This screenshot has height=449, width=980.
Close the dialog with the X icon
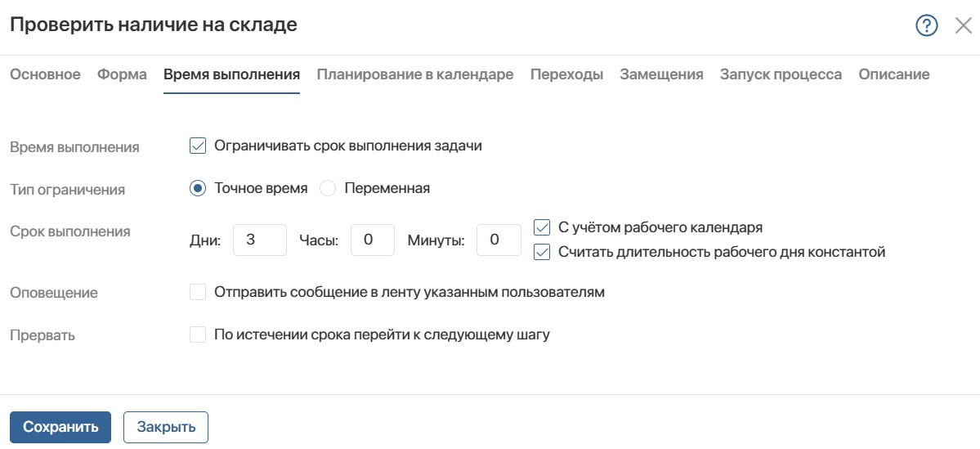[963, 25]
